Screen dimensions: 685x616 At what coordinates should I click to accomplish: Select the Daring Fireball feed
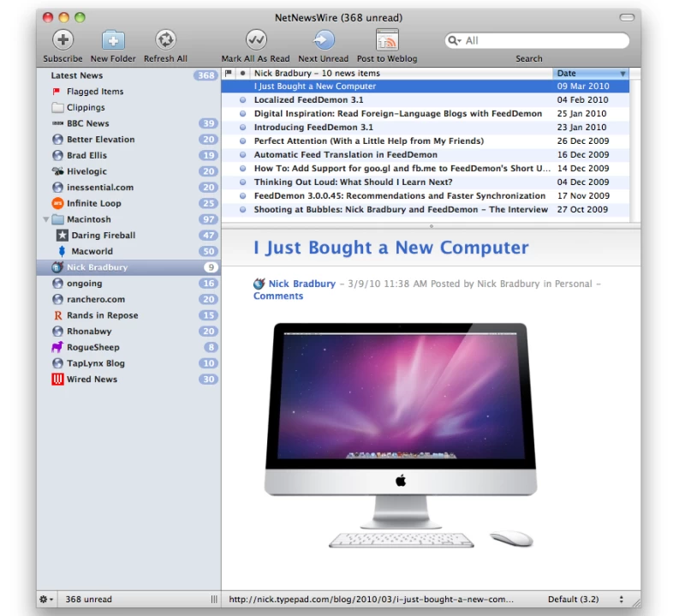click(103, 236)
